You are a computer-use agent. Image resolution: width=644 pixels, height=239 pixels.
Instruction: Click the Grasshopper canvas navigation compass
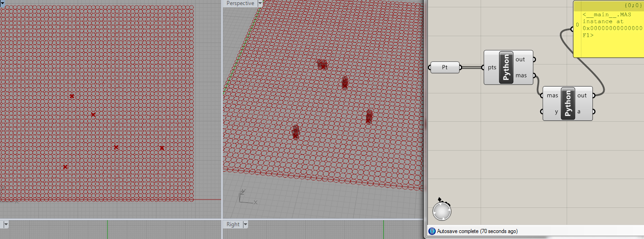(x=442, y=211)
